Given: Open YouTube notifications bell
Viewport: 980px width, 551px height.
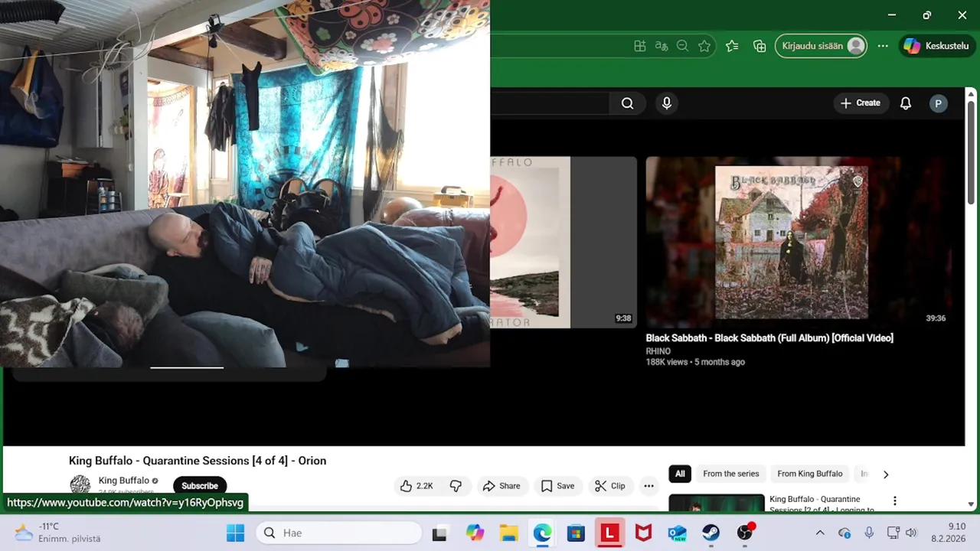Looking at the screenshot, I should point(906,103).
